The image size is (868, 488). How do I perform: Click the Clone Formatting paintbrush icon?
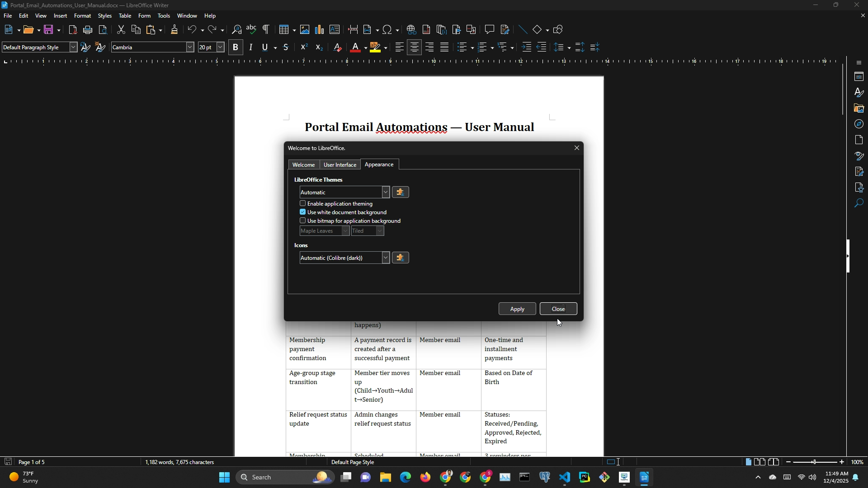[x=175, y=30]
